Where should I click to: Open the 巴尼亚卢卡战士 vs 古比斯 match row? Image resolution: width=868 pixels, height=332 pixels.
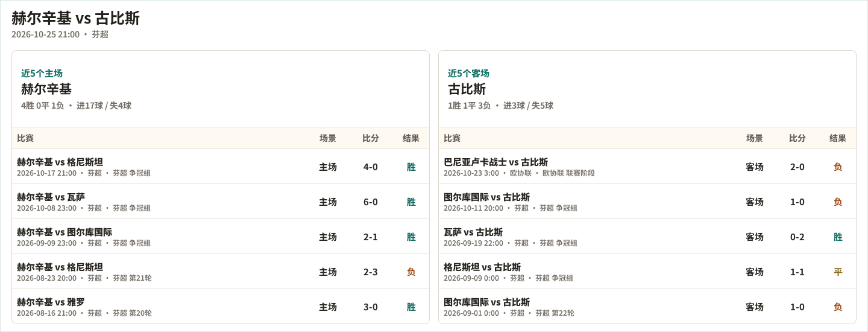(x=647, y=167)
